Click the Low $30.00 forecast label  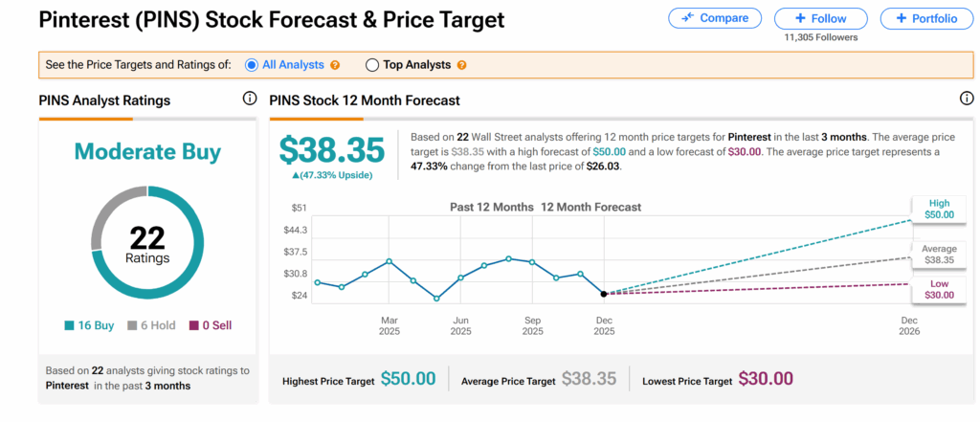point(938,289)
